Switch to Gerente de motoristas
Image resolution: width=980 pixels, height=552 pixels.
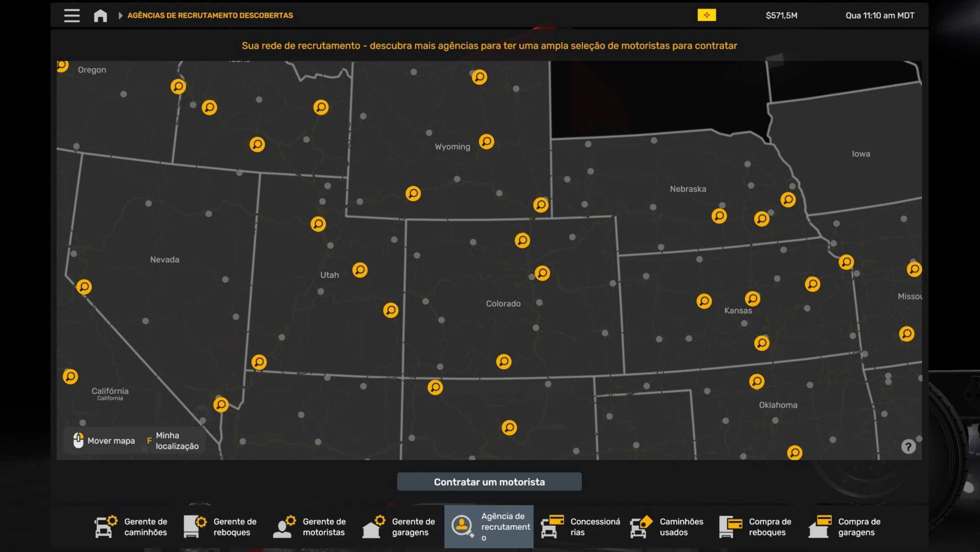click(x=310, y=526)
